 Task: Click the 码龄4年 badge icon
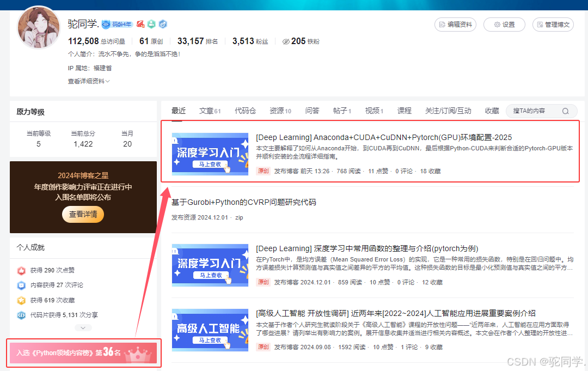coord(117,25)
